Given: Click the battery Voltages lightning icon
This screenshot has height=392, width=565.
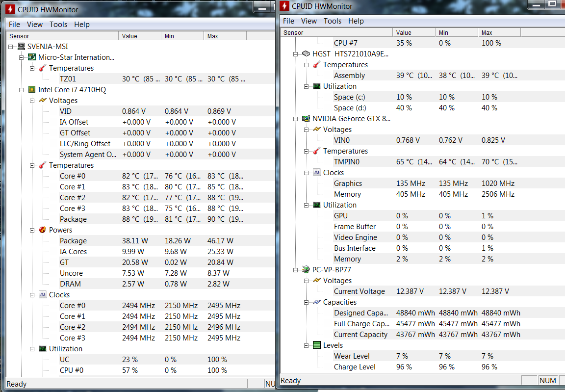Looking at the screenshot, I should [x=317, y=280].
